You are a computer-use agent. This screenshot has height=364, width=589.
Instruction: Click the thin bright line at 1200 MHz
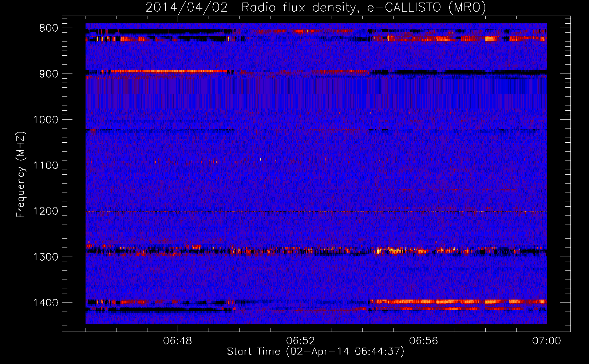tap(316, 211)
